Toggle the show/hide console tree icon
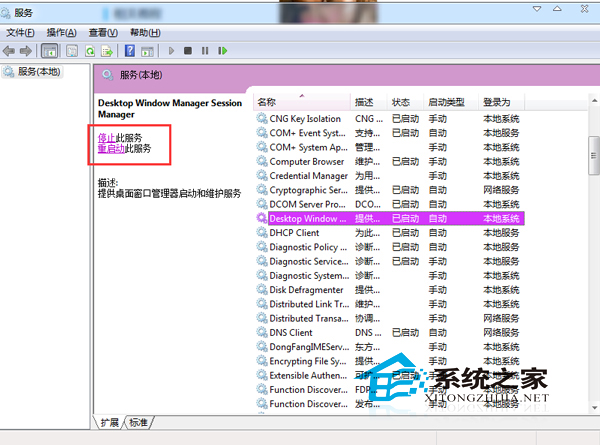The height and width of the screenshot is (445, 600). coord(50,51)
